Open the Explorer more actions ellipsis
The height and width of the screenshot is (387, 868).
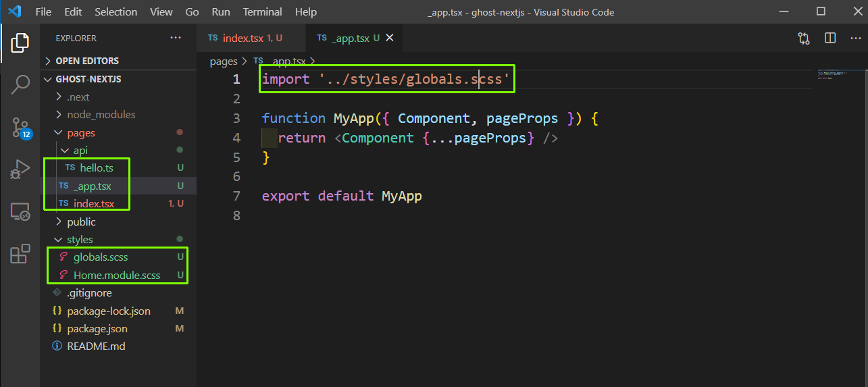click(x=176, y=38)
